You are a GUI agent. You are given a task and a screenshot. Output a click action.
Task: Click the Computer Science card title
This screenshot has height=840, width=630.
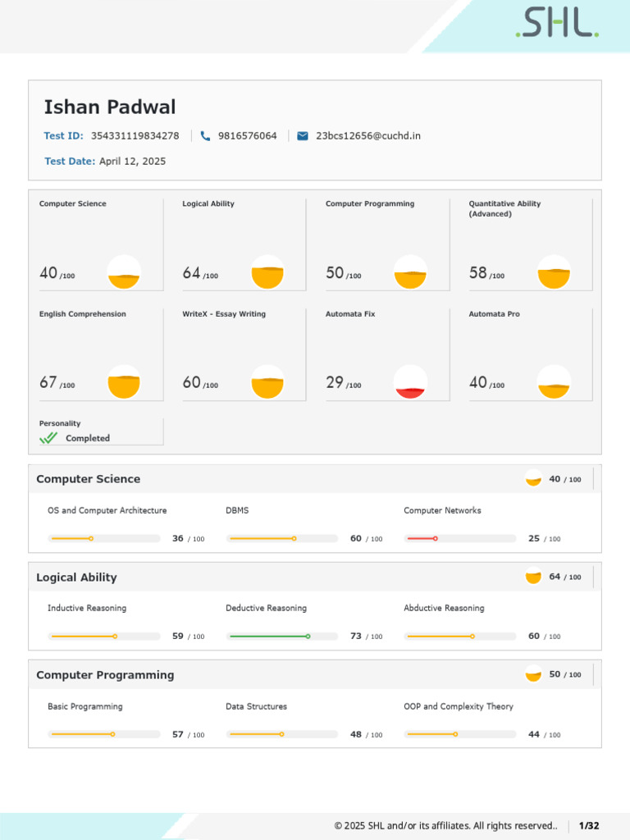[73, 203]
